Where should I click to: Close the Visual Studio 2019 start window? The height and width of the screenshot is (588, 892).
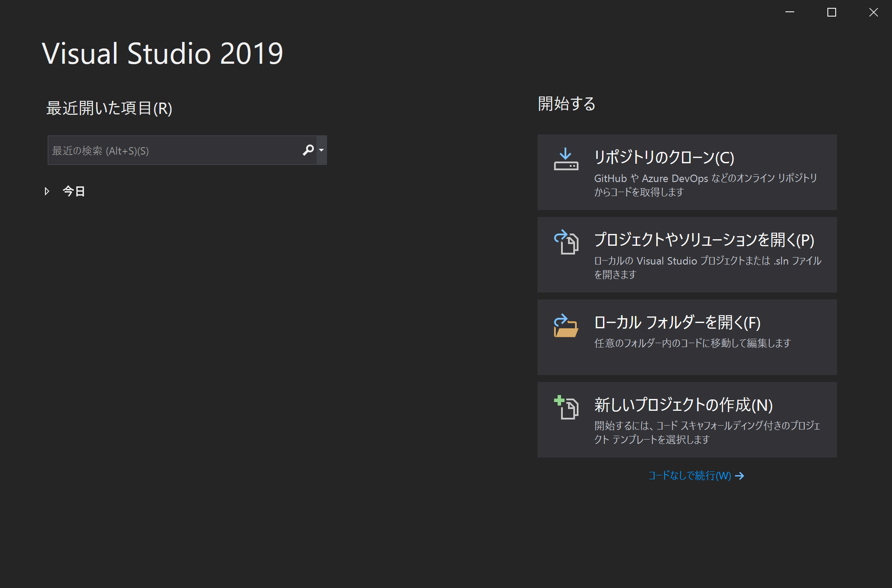click(873, 12)
